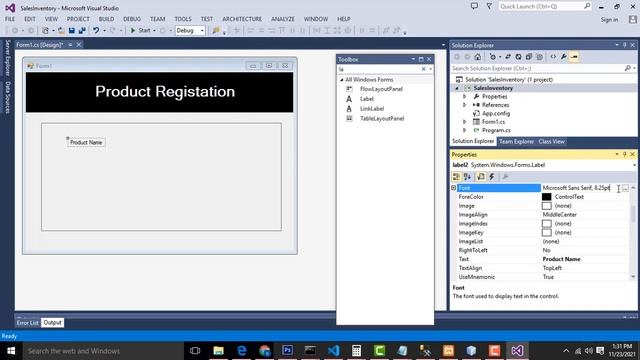Click the Save All toolbar icon
The width and height of the screenshot is (640, 360).
pos(82,30)
